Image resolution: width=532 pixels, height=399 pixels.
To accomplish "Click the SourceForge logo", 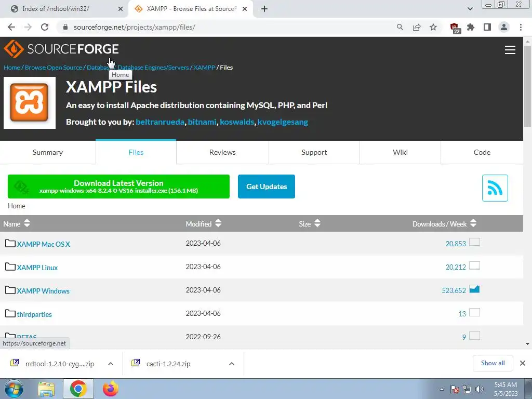I will pyautogui.click(x=61, y=49).
